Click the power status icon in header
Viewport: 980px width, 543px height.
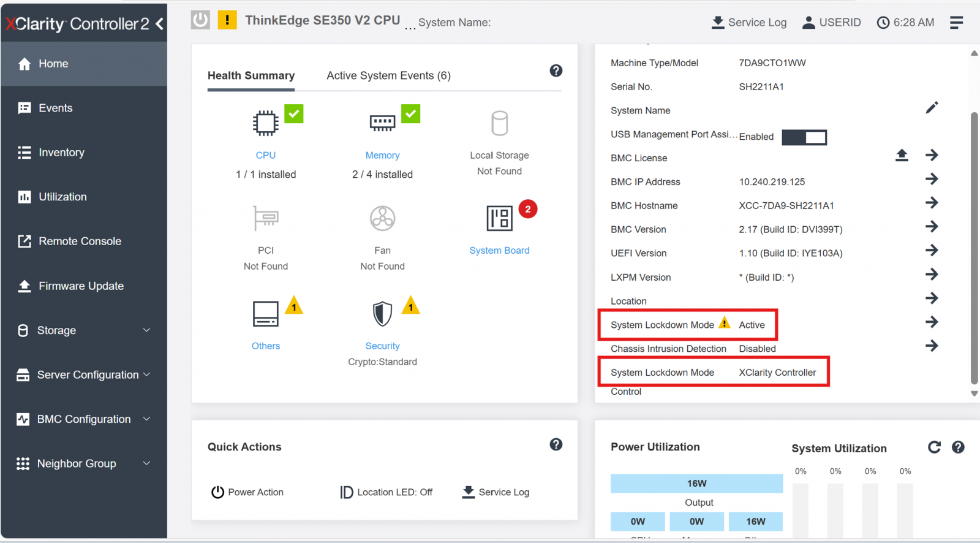click(200, 20)
